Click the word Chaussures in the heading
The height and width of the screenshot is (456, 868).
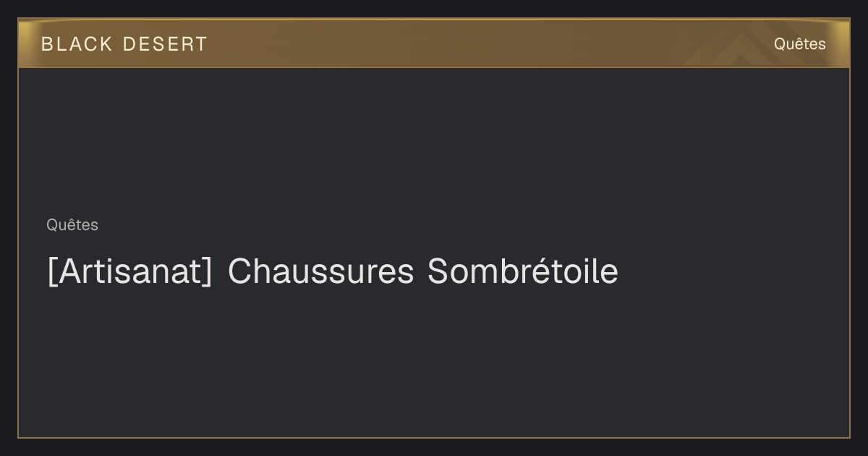click(x=321, y=271)
